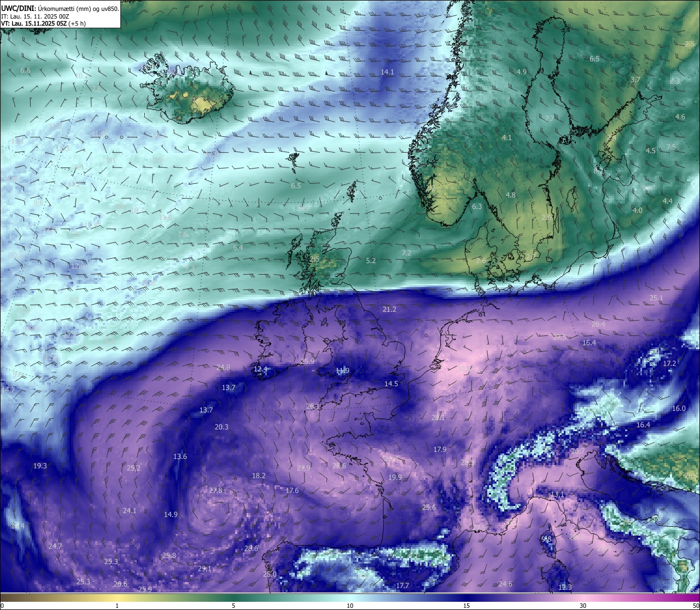Click the 12.3 value near Sardinia
The height and width of the screenshot is (610, 700).
pyautogui.click(x=565, y=587)
